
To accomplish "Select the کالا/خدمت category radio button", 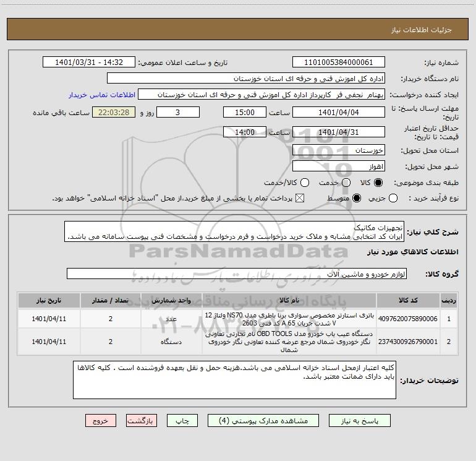I will click(305, 183).
